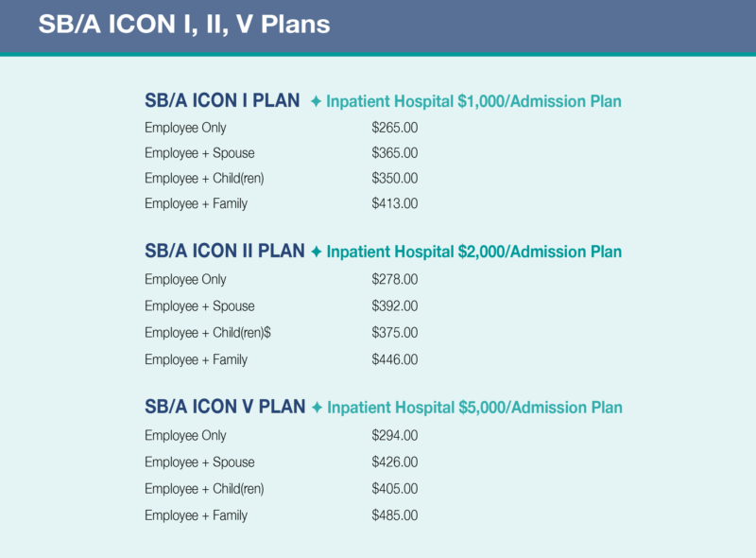
Task: Select the page title 'SB/A ICON I, II, V Plans'
Action: 184,25
